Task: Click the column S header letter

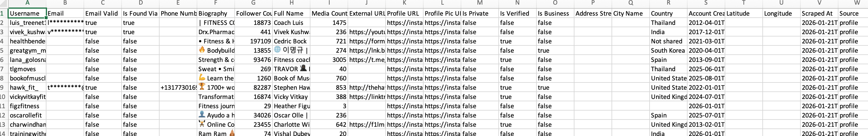Action: (706, 3)
